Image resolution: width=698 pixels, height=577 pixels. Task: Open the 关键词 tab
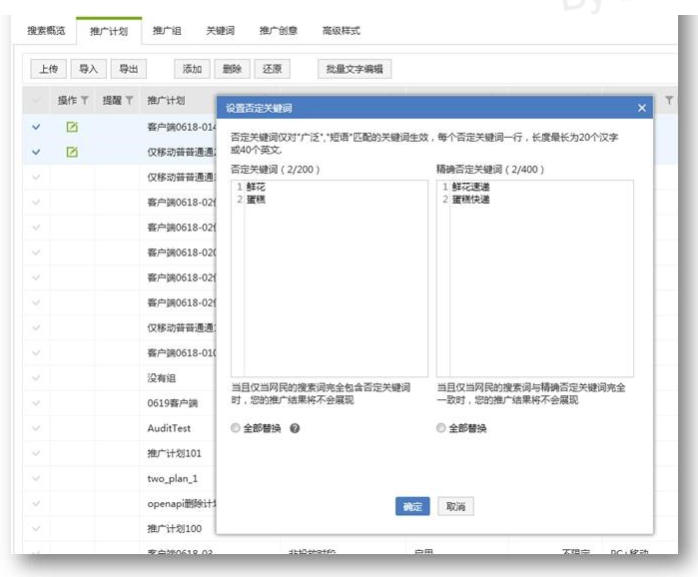click(220, 31)
